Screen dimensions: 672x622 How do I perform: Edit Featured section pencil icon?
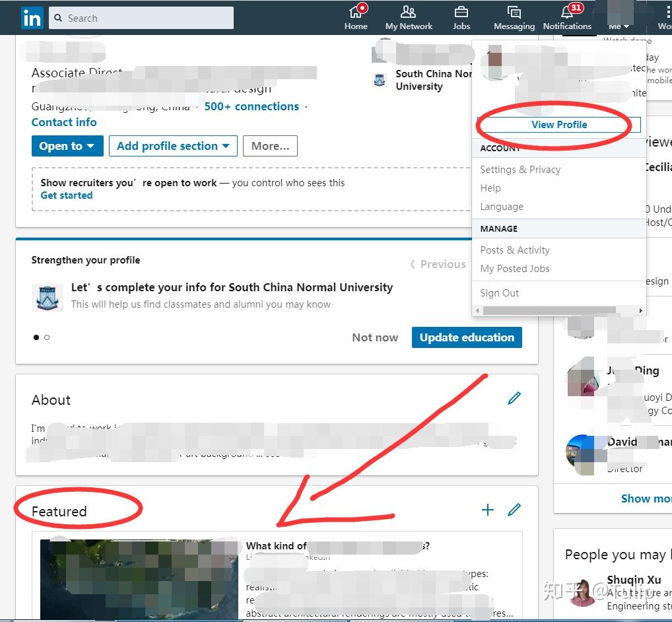[514, 510]
